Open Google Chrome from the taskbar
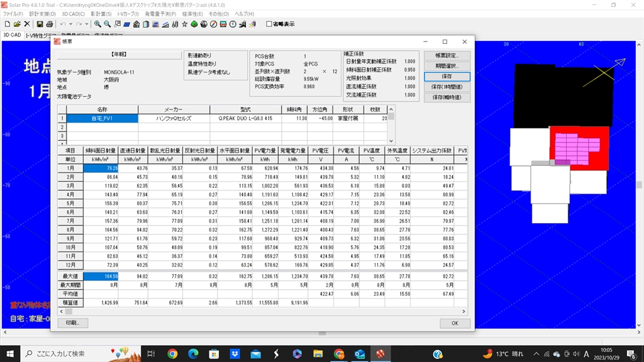Image resolution: width=644 pixels, height=362 pixels. tap(173, 354)
